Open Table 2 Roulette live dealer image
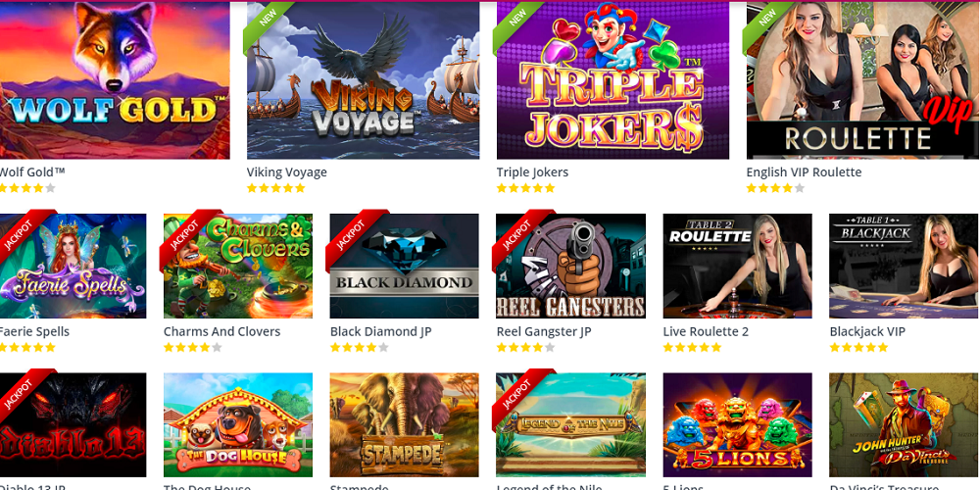Image resolution: width=980 pixels, height=490 pixels. tap(738, 267)
